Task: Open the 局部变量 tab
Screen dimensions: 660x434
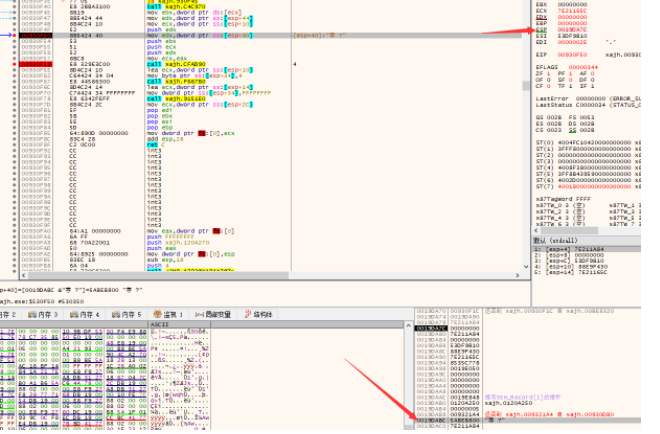Action: pyautogui.click(x=213, y=314)
